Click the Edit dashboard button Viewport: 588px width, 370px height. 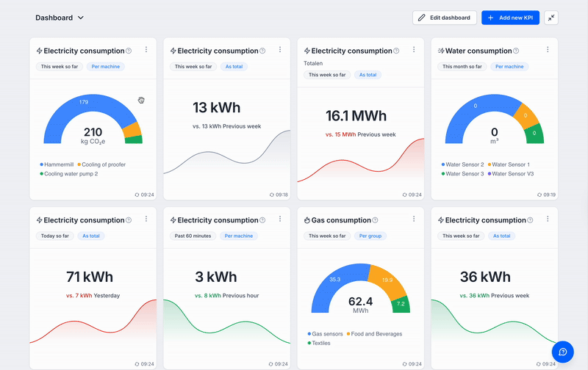click(445, 18)
